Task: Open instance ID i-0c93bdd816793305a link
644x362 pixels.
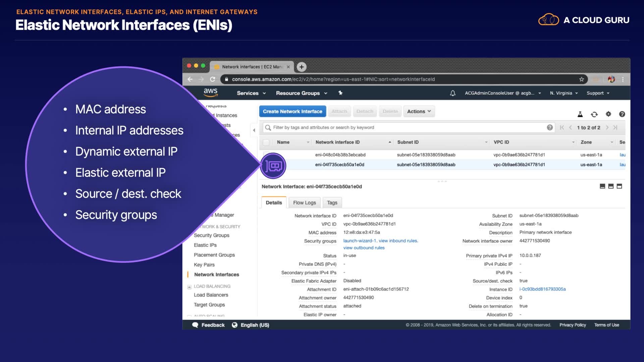Action: pyautogui.click(x=542, y=289)
